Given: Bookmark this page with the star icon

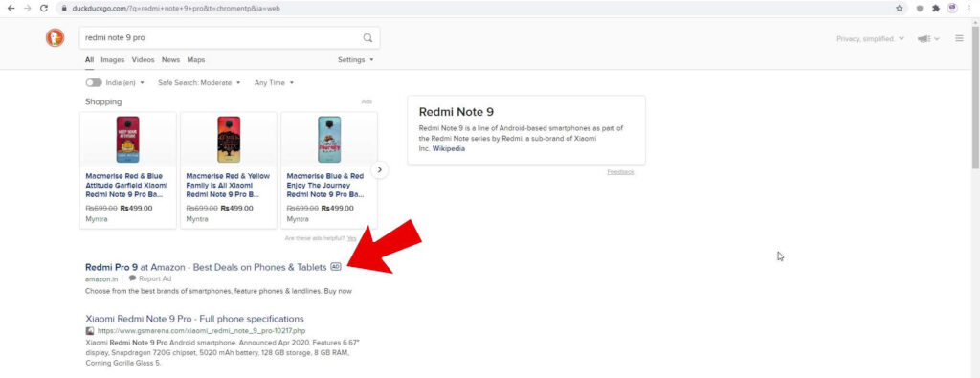Looking at the screenshot, I should pos(900,8).
